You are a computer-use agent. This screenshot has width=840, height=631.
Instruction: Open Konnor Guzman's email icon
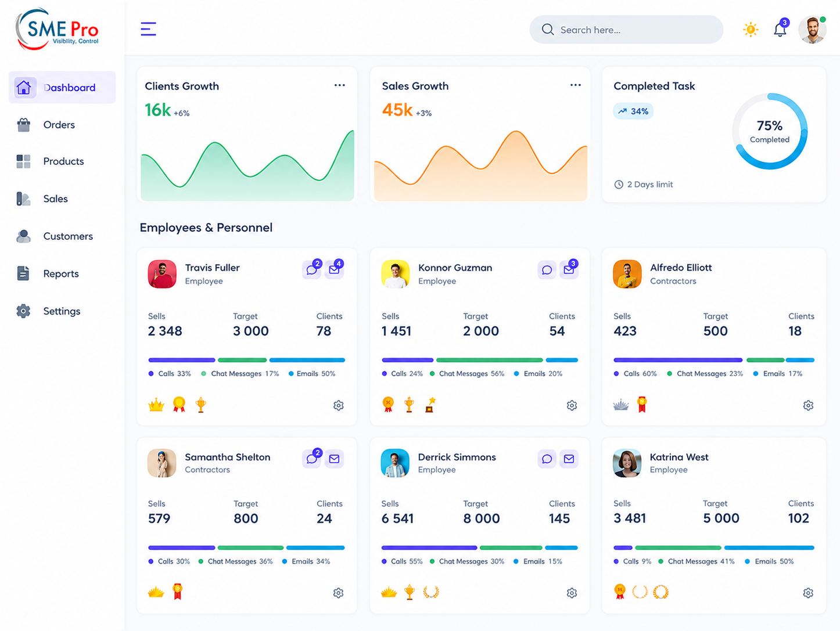pos(569,269)
